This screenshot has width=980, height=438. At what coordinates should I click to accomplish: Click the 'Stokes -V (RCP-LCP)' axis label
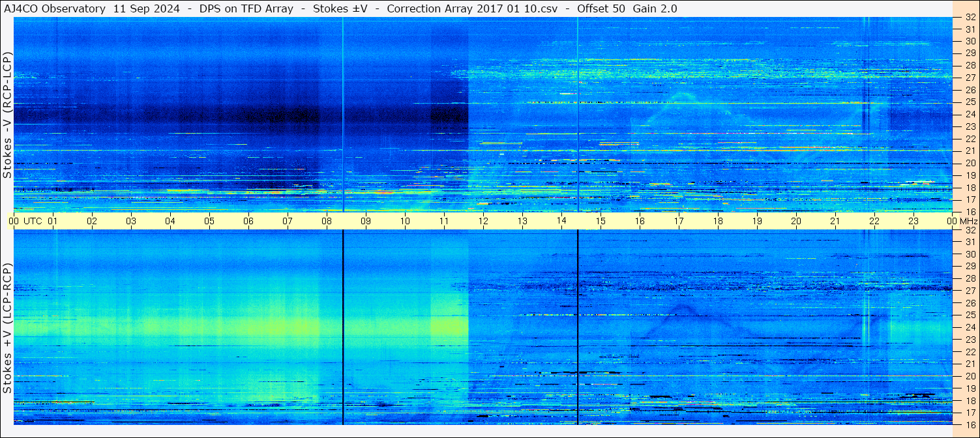[7, 115]
